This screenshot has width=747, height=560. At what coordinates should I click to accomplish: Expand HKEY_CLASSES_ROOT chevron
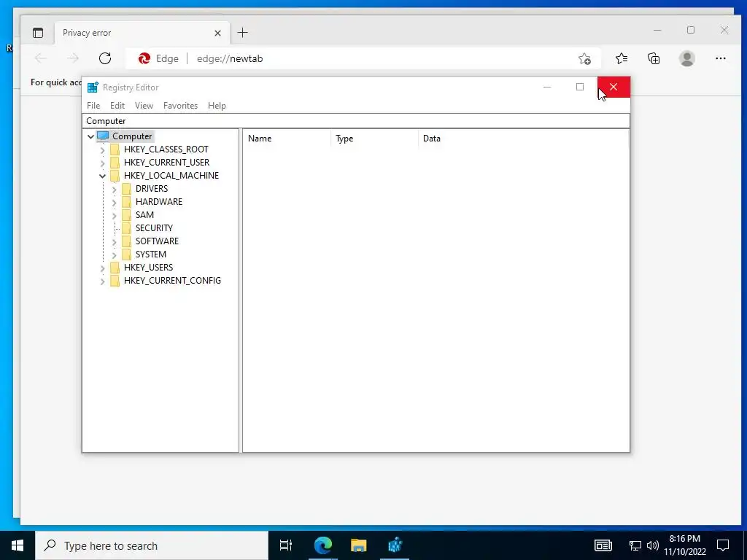coord(102,150)
